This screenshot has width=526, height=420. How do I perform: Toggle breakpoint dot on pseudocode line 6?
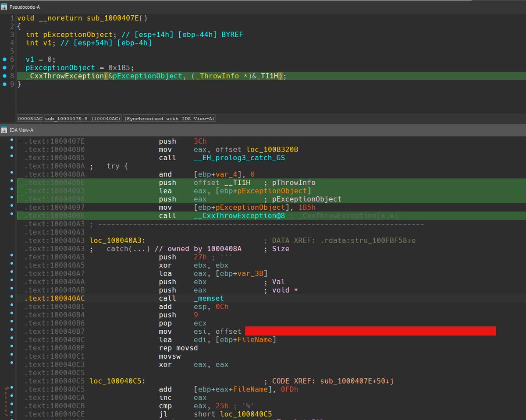pos(5,59)
